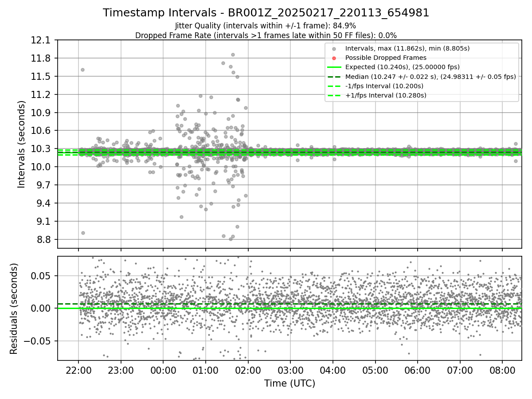Click the isolated 8.9 s point just after 22:00
532x399 pixels.
(x=83, y=233)
